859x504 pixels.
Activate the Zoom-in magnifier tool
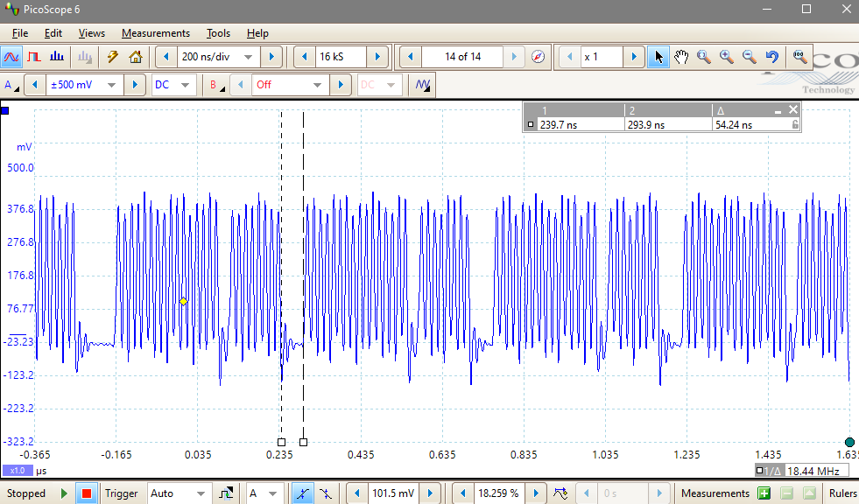click(x=725, y=56)
